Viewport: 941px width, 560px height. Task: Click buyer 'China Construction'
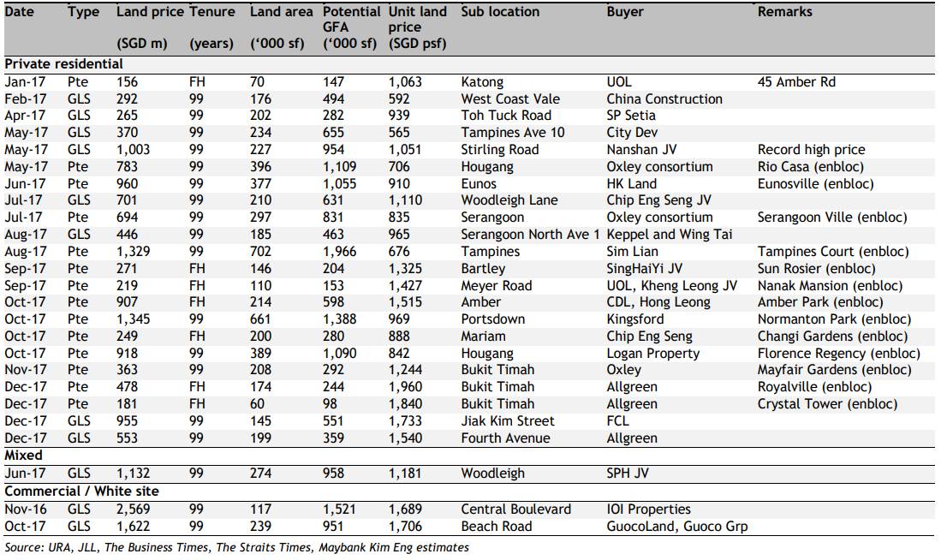[x=664, y=99]
